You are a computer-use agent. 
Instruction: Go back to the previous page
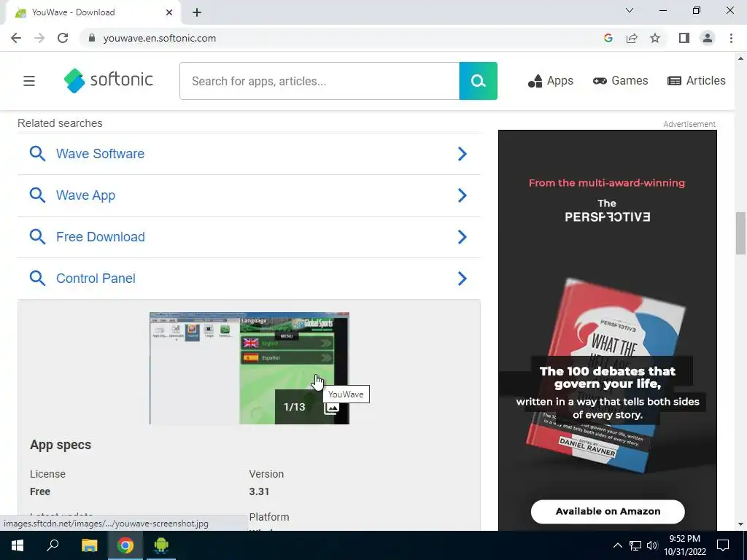[16, 38]
